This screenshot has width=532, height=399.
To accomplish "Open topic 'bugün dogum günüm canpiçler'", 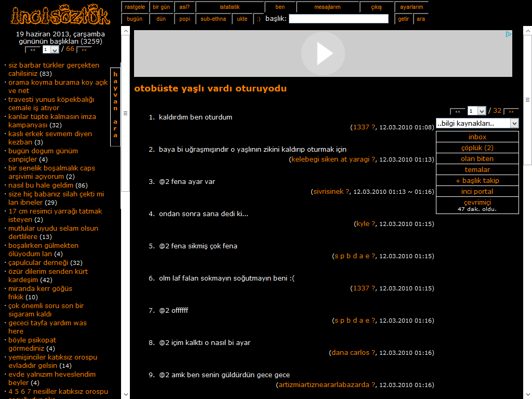I will (43, 155).
